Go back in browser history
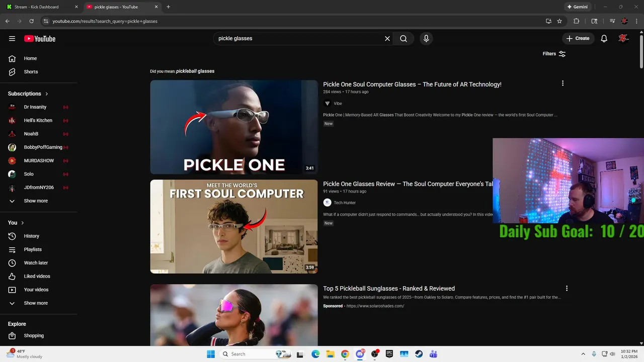644x362 pixels. tap(7, 21)
